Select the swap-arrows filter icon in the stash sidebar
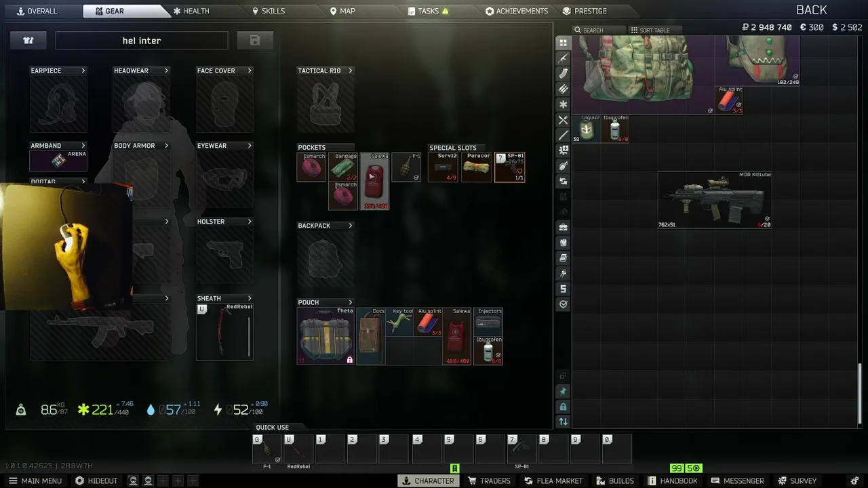The image size is (868, 488). 563,182
